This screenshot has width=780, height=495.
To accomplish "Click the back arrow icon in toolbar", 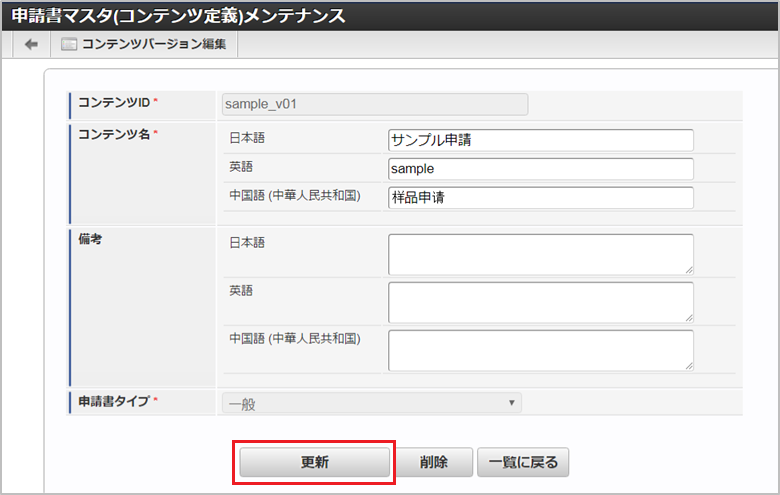I will (31, 44).
